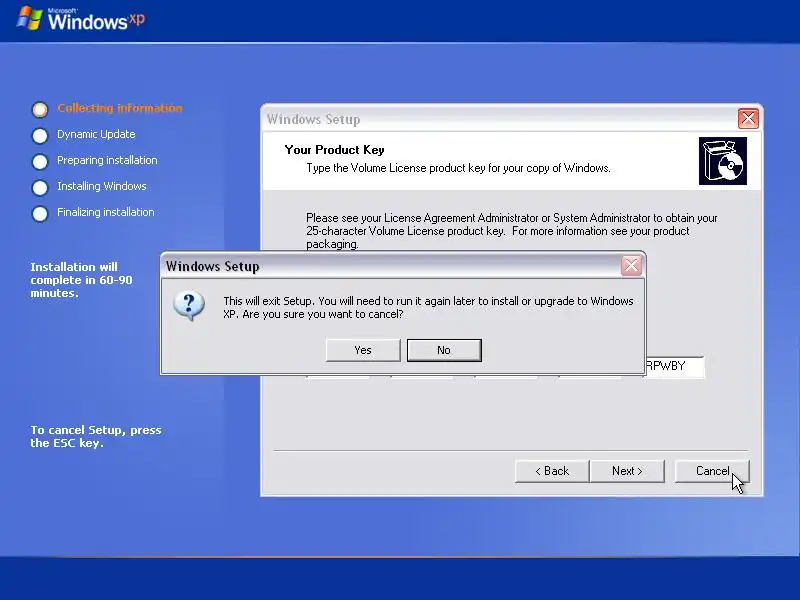This screenshot has width=800, height=600.
Task: Click the product key field containing RPWBY
Action: (674, 366)
